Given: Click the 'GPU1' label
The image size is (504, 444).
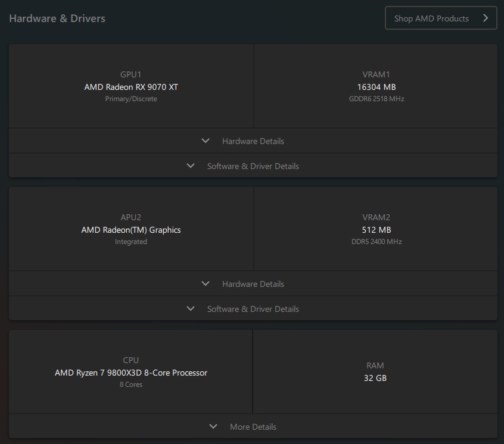Looking at the screenshot, I should pos(131,74).
